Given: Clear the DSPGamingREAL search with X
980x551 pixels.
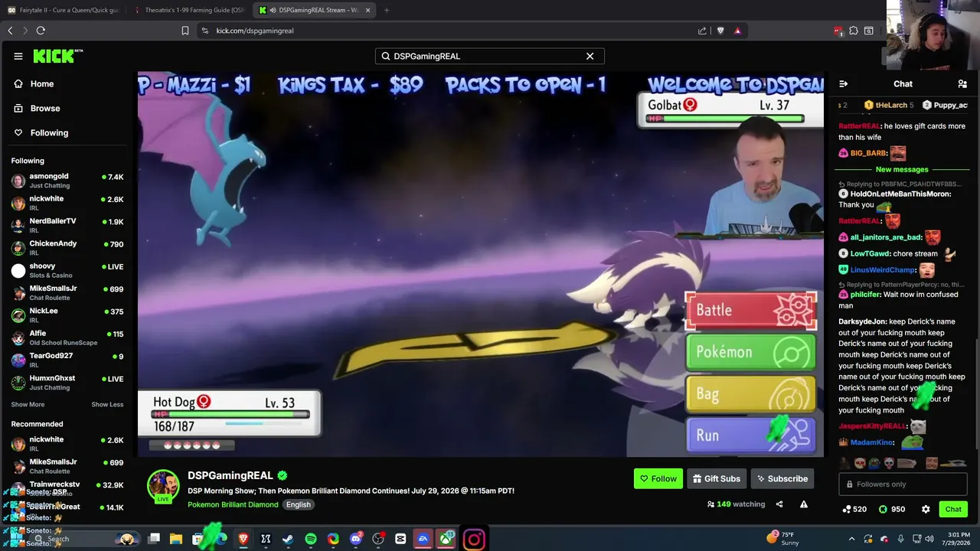Looking at the screenshot, I should click(x=590, y=56).
